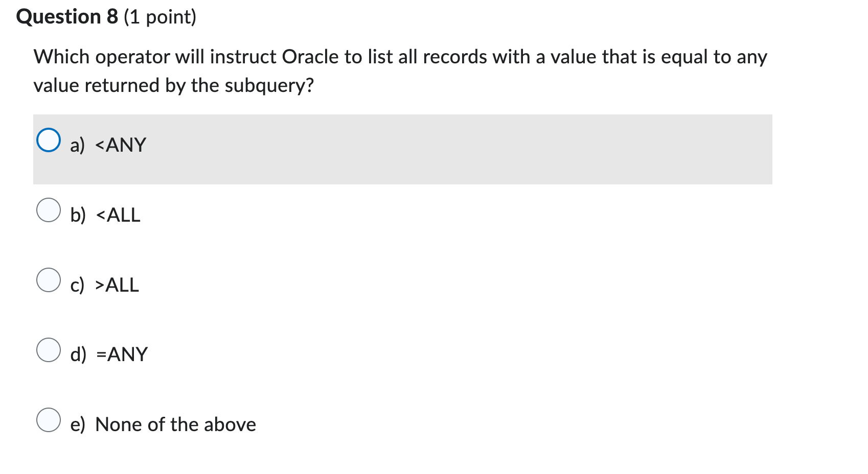Click the (1 point) score text
868x474 pixels.
(160, 17)
